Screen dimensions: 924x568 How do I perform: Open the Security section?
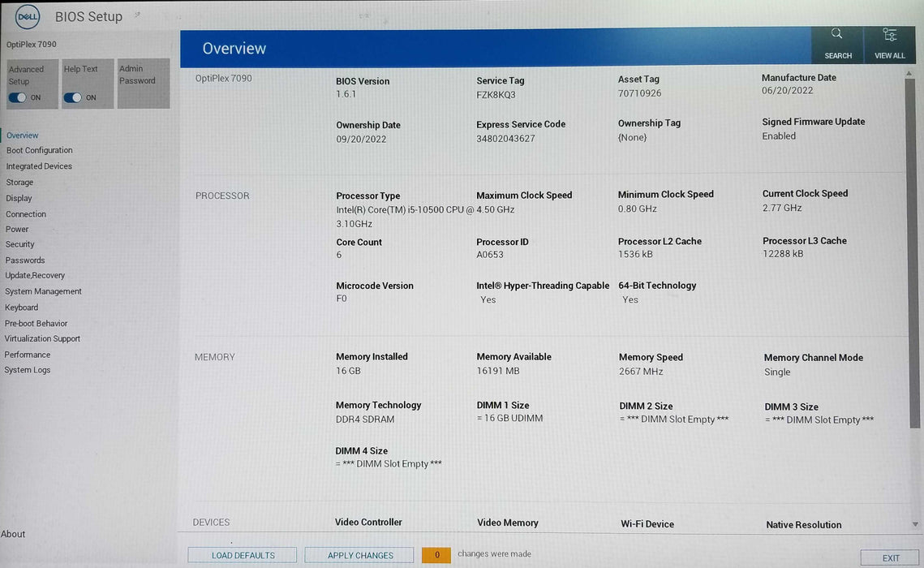pyautogui.click(x=20, y=244)
